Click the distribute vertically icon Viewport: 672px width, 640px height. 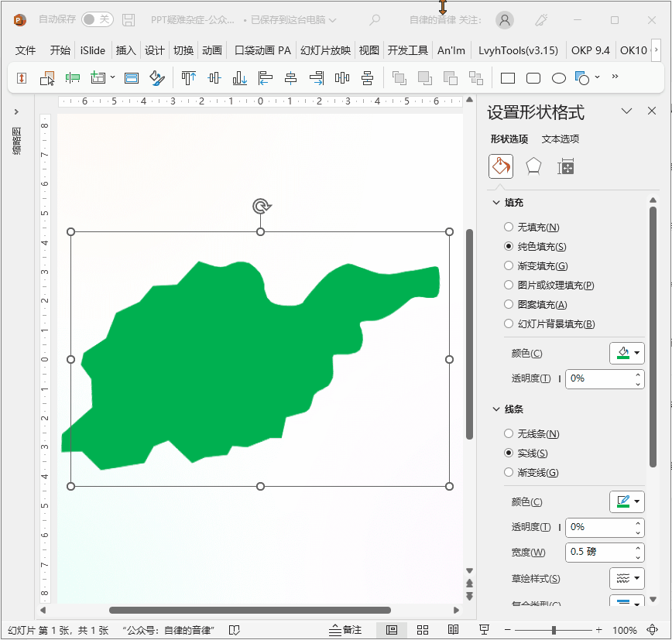click(367, 78)
